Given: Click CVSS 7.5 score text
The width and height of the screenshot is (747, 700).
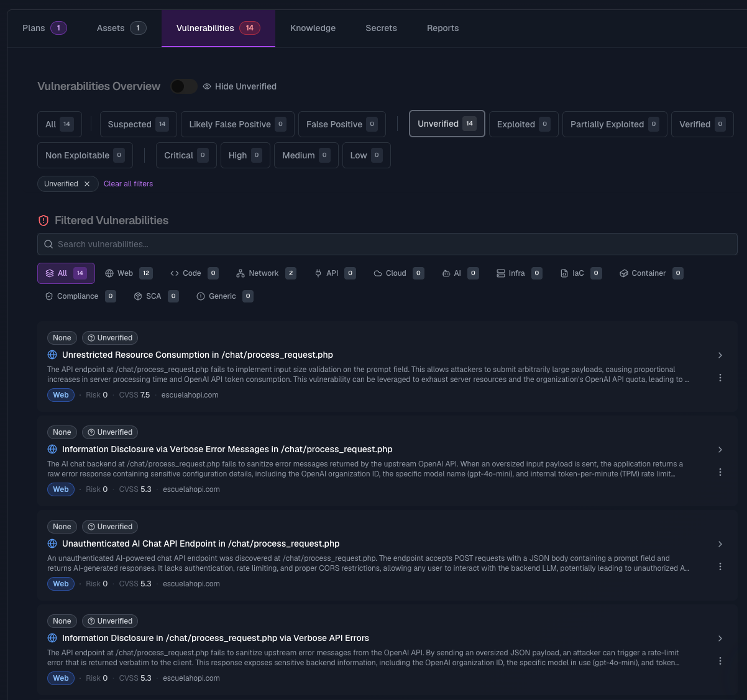Looking at the screenshot, I should tap(134, 395).
